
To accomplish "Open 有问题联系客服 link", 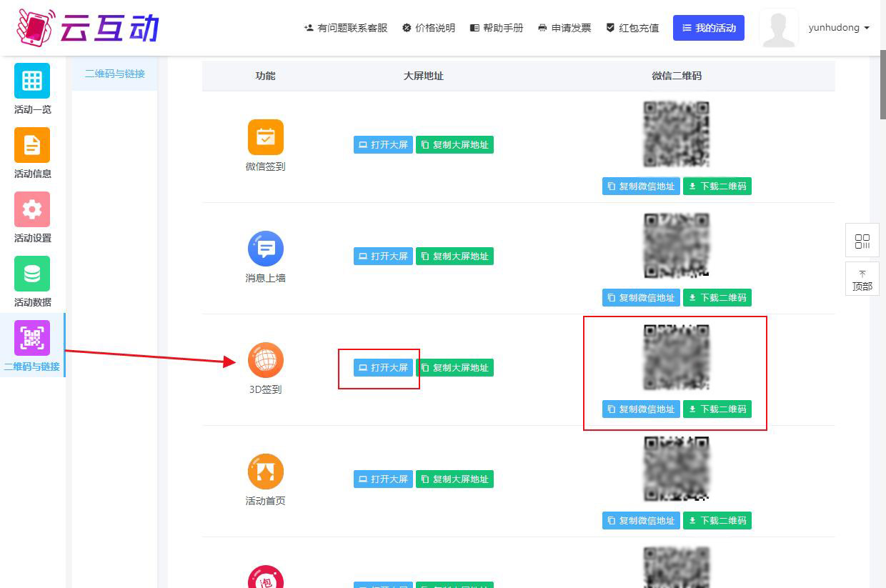I will click(x=346, y=28).
